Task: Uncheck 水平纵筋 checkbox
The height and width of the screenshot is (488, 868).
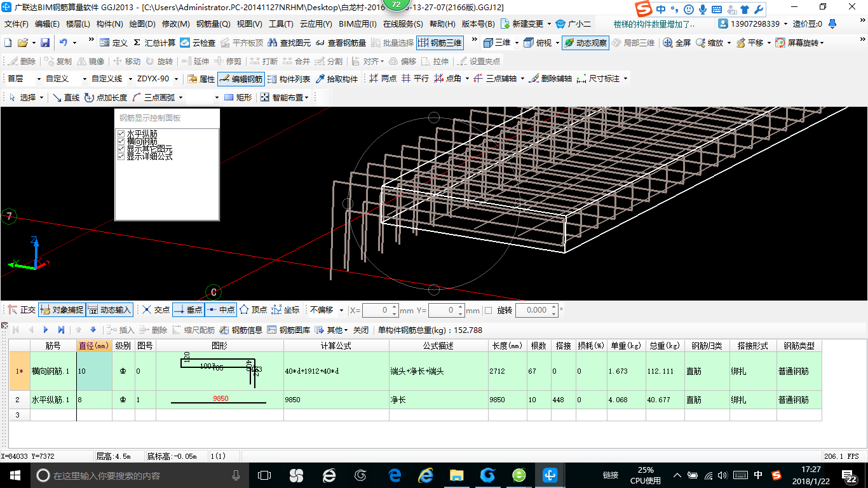Action: 121,133
